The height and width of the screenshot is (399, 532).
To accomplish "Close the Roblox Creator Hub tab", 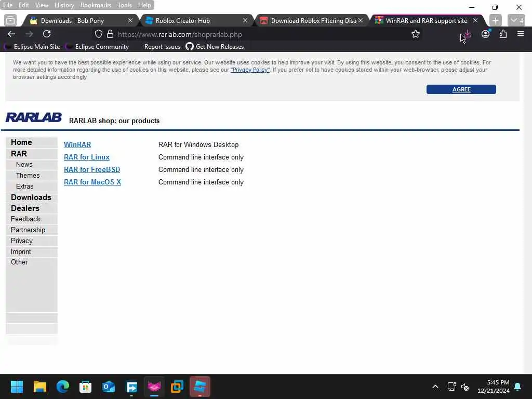I will tap(245, 21).
